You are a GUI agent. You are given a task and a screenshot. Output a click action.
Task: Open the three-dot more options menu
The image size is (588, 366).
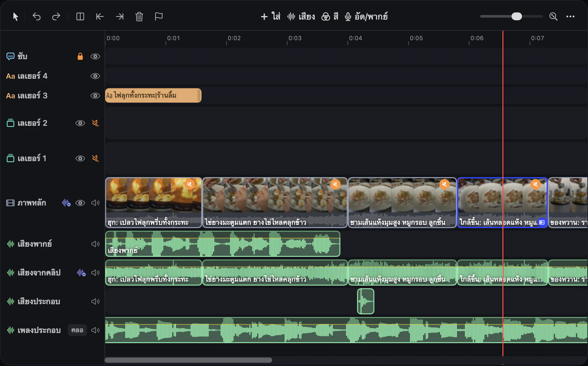570,16
